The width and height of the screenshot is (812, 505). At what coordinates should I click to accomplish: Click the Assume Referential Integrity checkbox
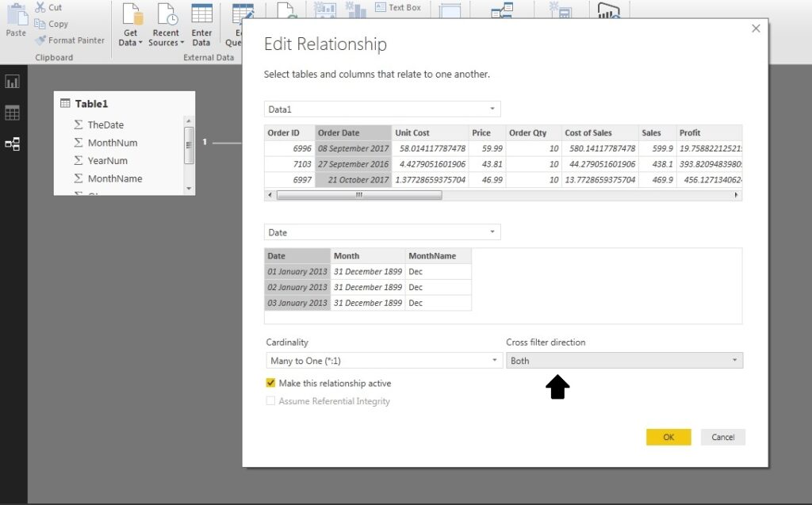tap(272, 401)
